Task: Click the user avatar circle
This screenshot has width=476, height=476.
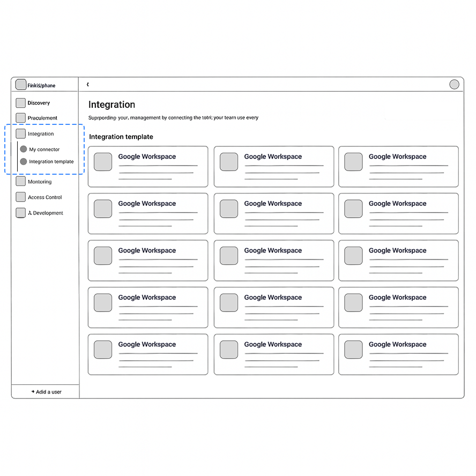Action: coord(454,84)
